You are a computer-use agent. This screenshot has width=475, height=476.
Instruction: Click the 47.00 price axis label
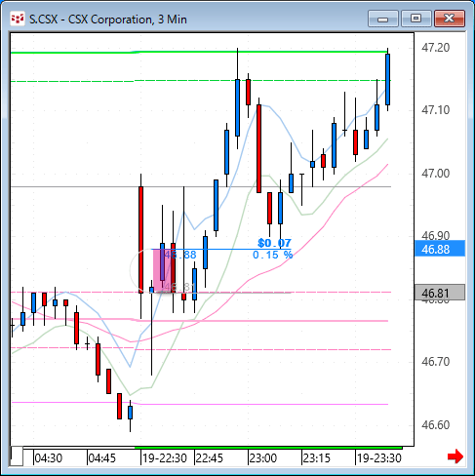click(436, 174)
